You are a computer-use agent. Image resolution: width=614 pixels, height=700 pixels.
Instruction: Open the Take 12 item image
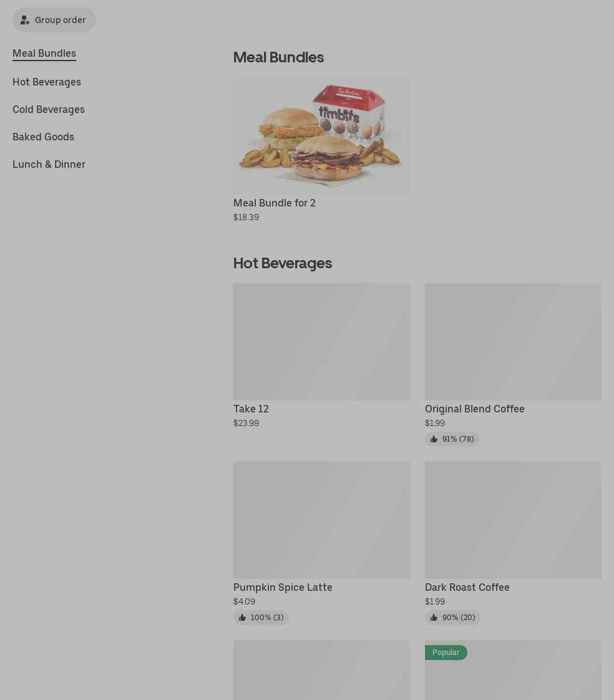click(x=321, y=341)
